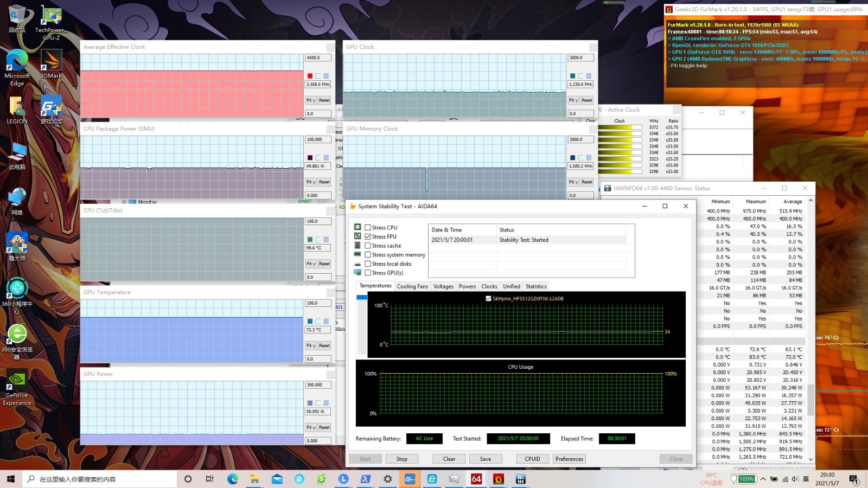Image resolution: width=868 pixels, height=488 pixels.
Task: Enable the Stress local disks checkbox
Action: (x=368, y=264)
